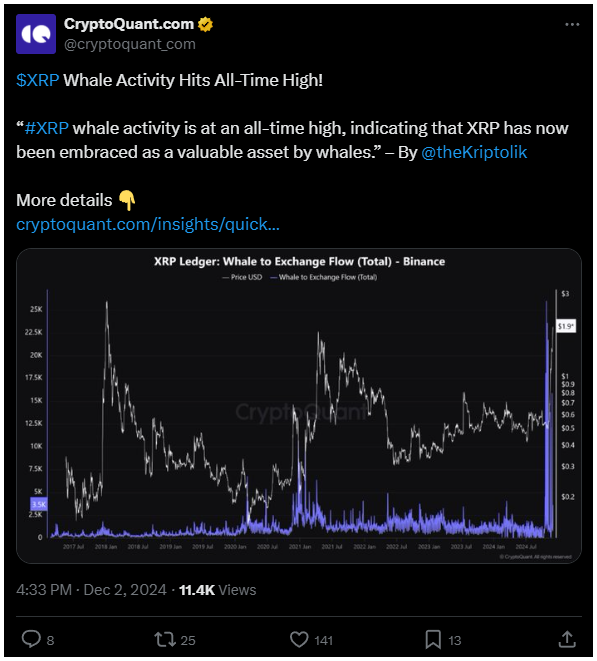Open the @cryptoquant_com handle
The height and width of the screenshot is (661, 597).
point(130,44)
